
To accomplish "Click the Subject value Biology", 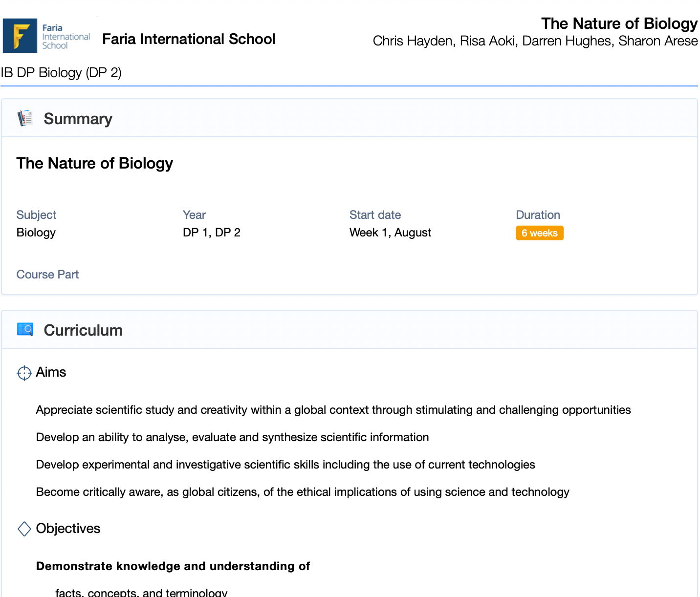I will pyautogui.click(x=36, y=233).
